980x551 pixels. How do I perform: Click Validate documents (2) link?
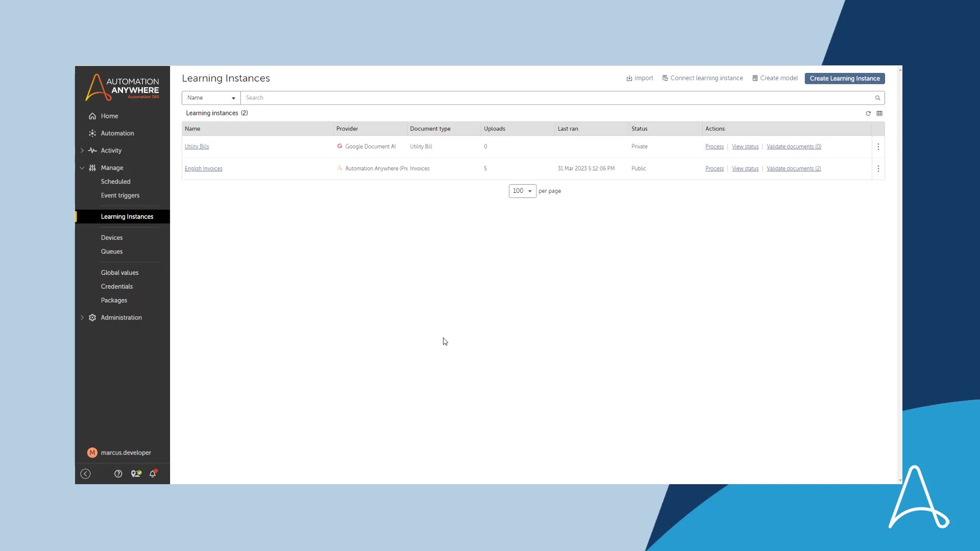point(794,169)
